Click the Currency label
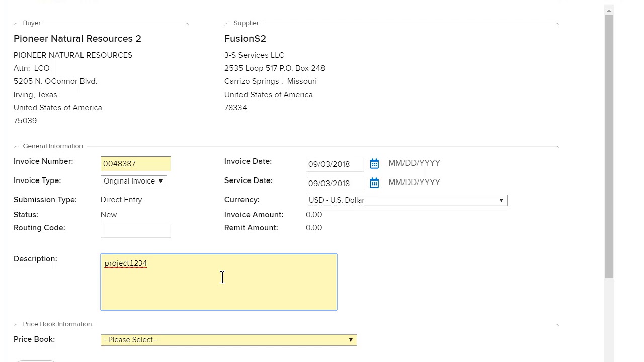 coord(242,200)
